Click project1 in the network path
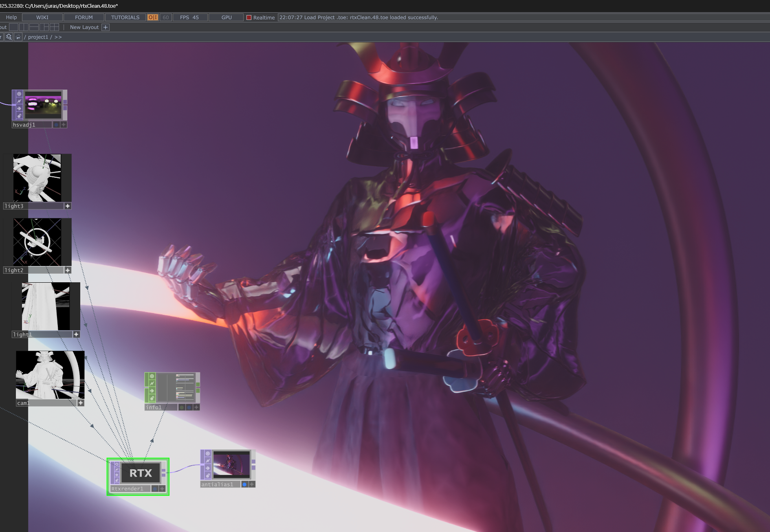 pos(38,37)
